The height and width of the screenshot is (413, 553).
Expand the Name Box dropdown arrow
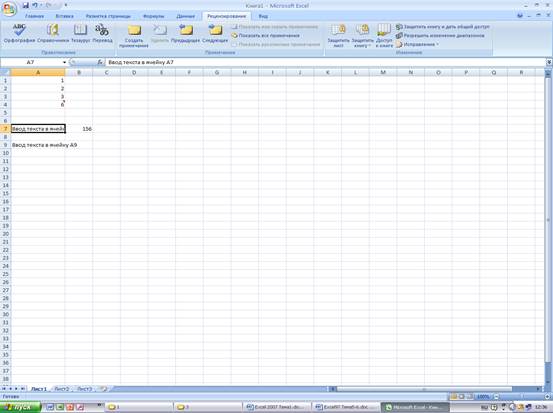(x=64, y=62)
